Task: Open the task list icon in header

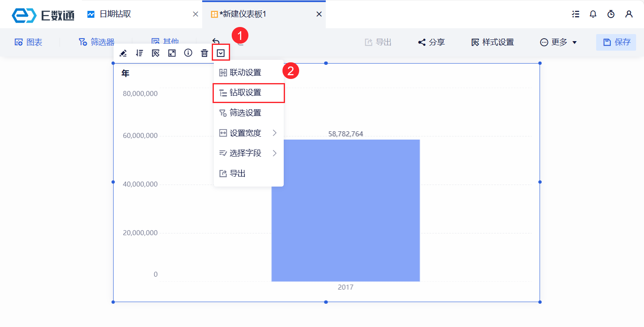Action: [575, 14]
